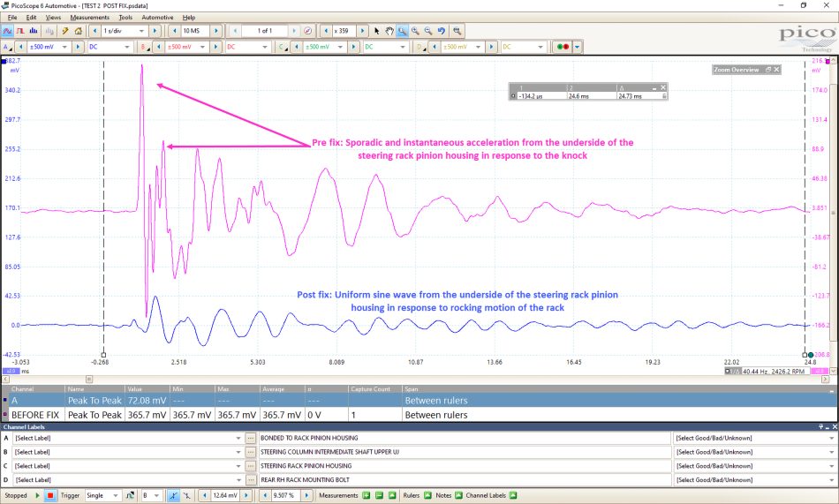Open trigger source B dropdown
Screen dimensions: 839x504
[x=157, y=495]
